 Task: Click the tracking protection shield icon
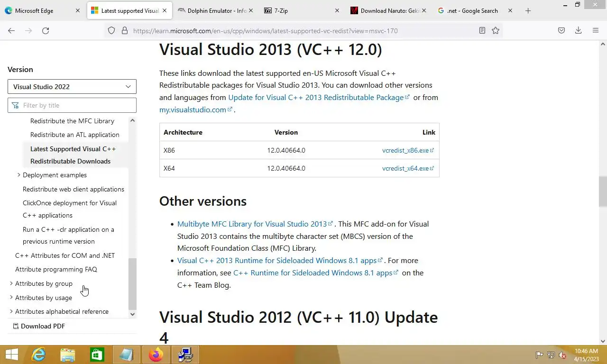click(111, 30)
